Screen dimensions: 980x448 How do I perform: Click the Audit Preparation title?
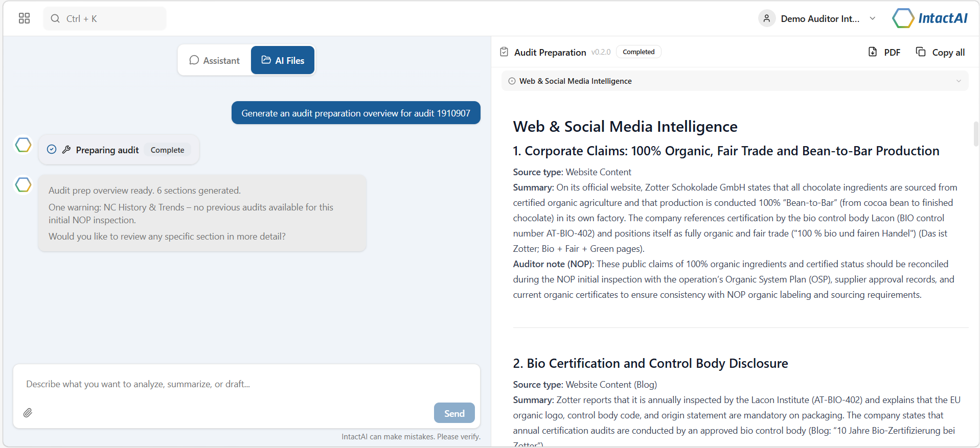550,52
